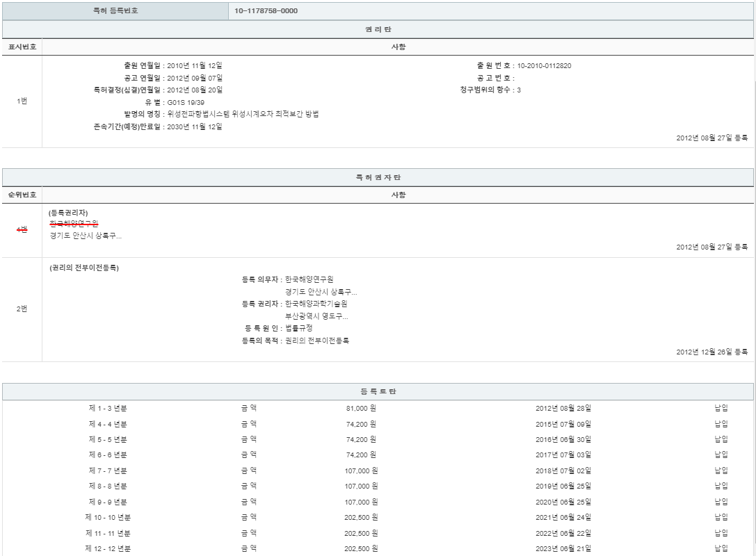Click the 2012년 12월 26일 등록 date
The height and width of the screenshot is (556, 756).
[x=711, y=352]
